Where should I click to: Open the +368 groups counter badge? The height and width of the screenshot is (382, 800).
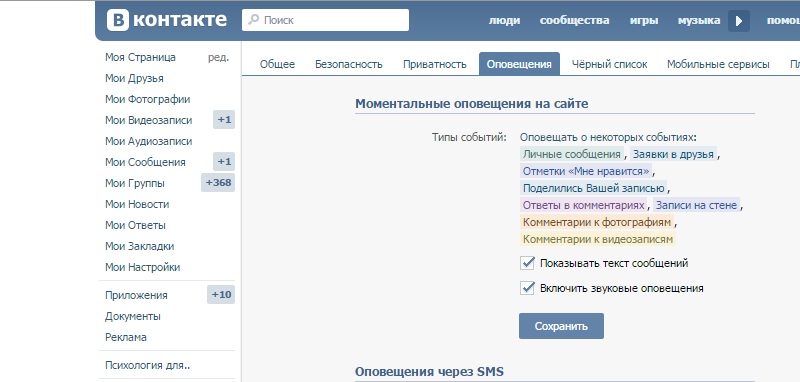218,183
